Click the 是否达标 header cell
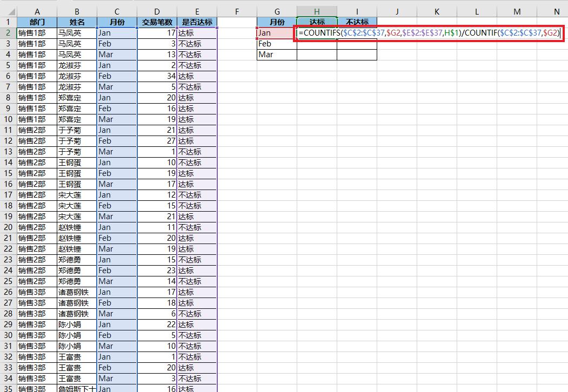Screen dimensions: 568x392 [197, 22]
